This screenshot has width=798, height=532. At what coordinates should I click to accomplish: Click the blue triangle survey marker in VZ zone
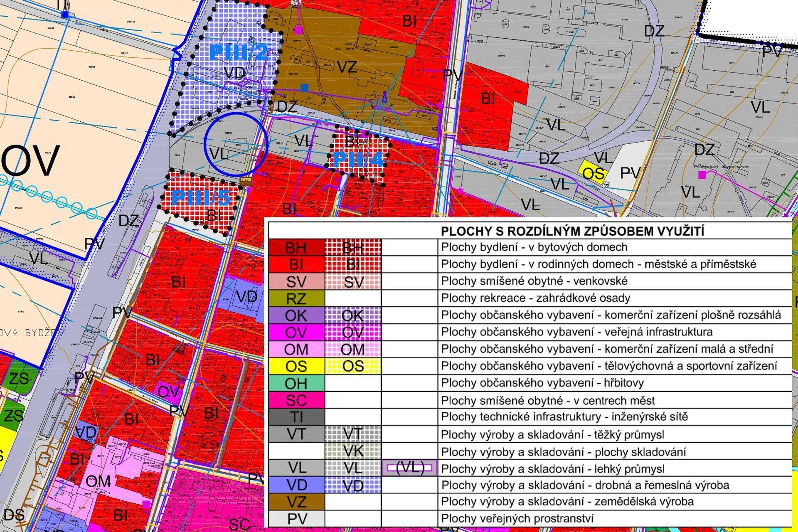click(385, 98)
